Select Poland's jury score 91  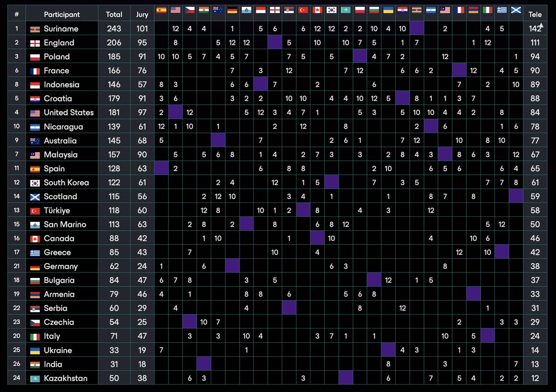(142, 57)
